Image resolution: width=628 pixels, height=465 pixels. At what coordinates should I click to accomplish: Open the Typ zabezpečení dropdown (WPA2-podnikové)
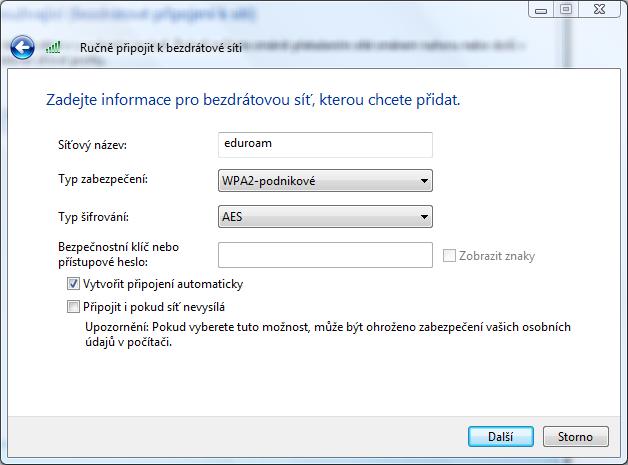pyautogui.click(x=325, y=181)
